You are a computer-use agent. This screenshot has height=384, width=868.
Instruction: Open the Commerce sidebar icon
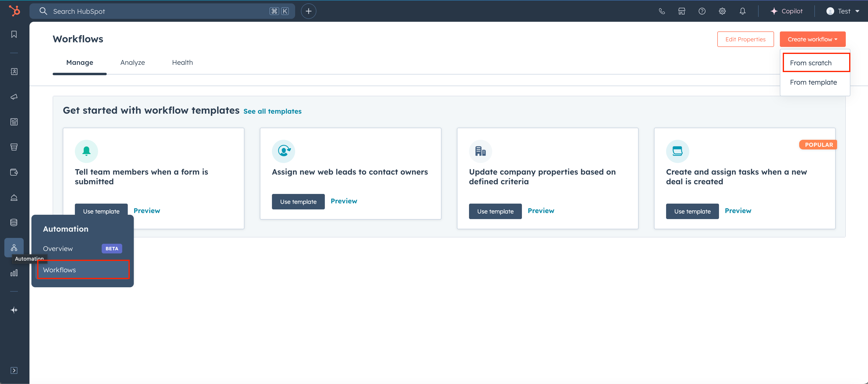coord(14,172)
